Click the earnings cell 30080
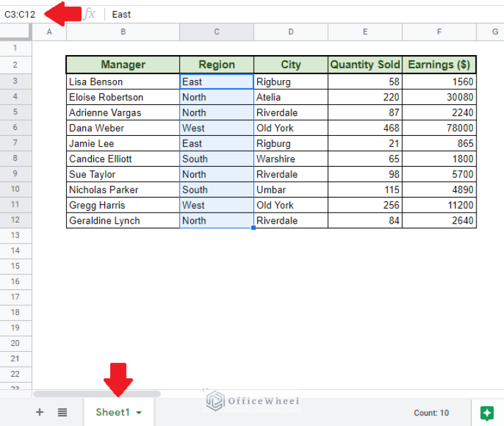The height and width of the screenshot is (426, 504). pos(440,97)
